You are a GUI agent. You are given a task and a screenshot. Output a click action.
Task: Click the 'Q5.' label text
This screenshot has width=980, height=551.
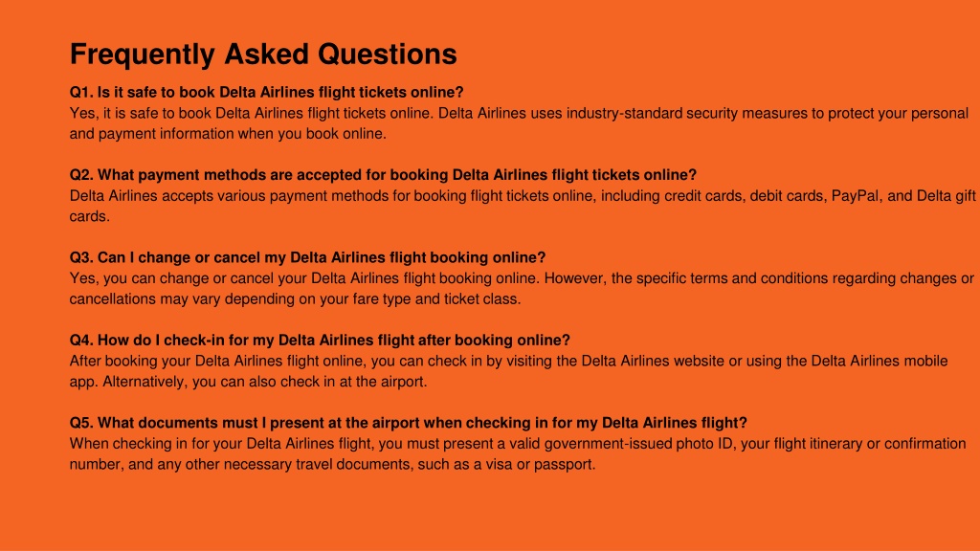81,423
